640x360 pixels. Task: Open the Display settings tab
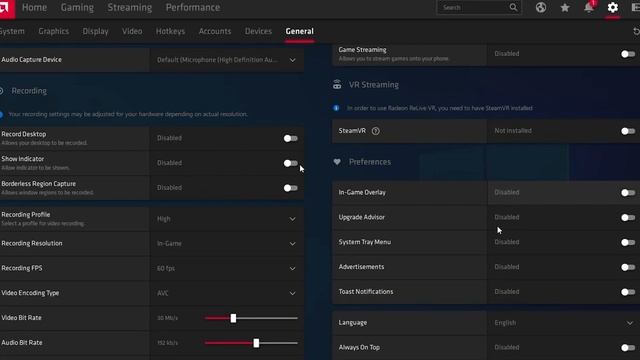(x=96, y=31)
